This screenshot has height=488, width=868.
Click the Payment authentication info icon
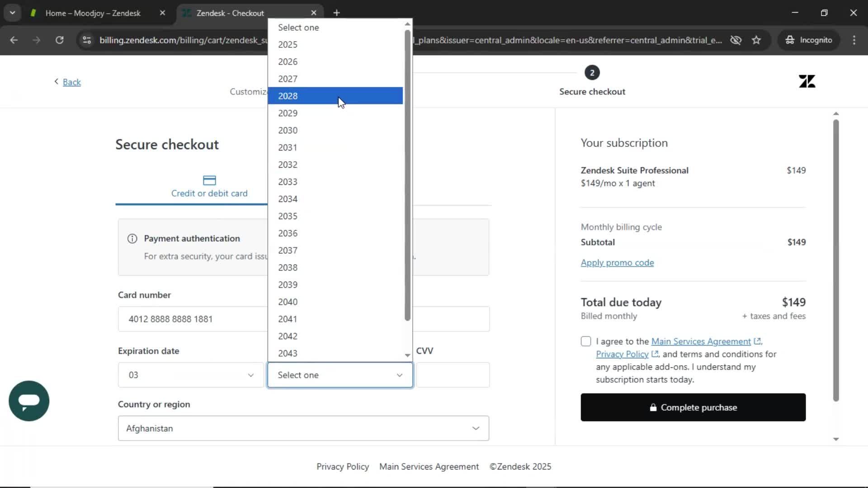(x=132, y=239)
